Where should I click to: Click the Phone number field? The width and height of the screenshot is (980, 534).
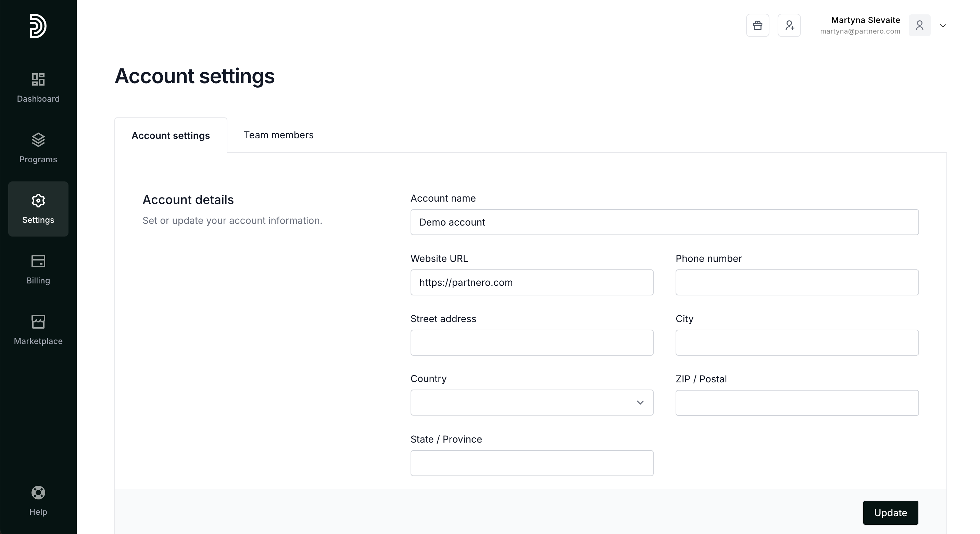point(796,283)
